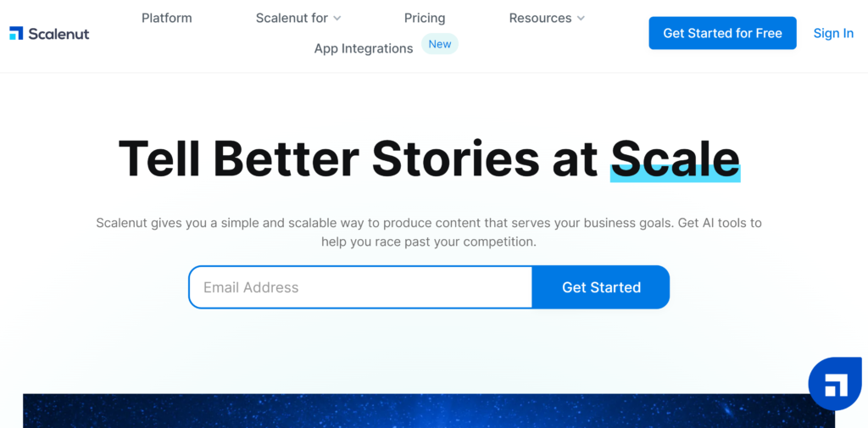Click the sentence starting "Scalenut gives you"
The image size is (868, 428).
pos(428,223)
